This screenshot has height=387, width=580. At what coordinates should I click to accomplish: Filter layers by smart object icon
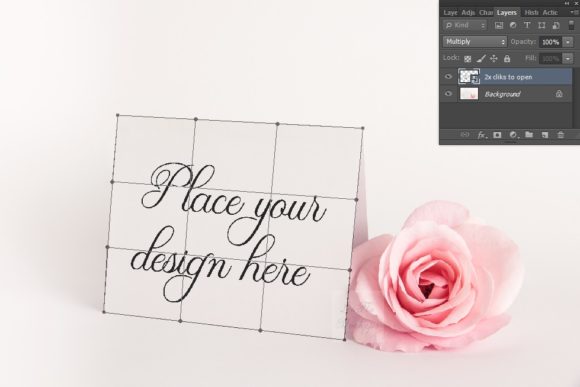click(556, 26)
